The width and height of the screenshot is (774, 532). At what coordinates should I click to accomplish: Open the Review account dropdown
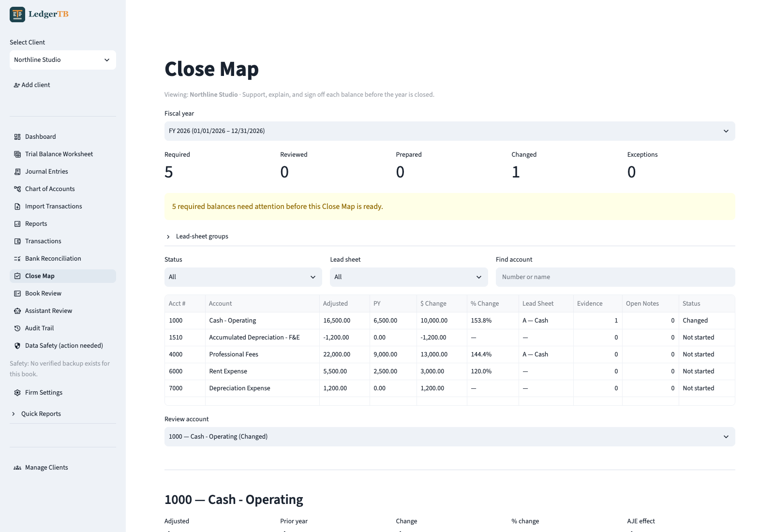coord(450,437)
